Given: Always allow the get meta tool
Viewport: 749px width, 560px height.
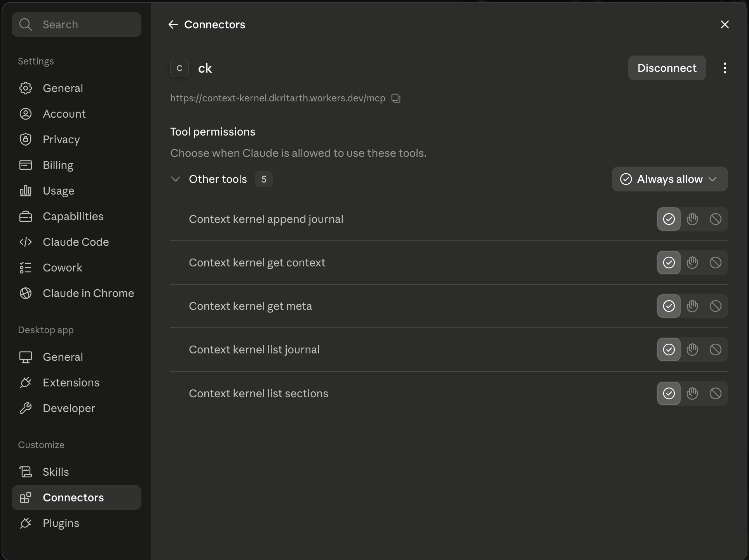Looking at the screenshot, I should click(669, 306).
